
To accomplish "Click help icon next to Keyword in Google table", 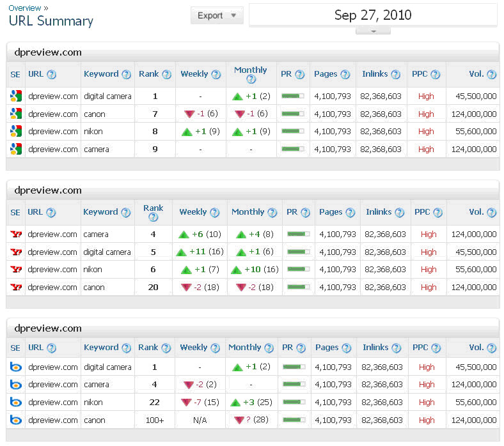I will [x=127, y=75].
